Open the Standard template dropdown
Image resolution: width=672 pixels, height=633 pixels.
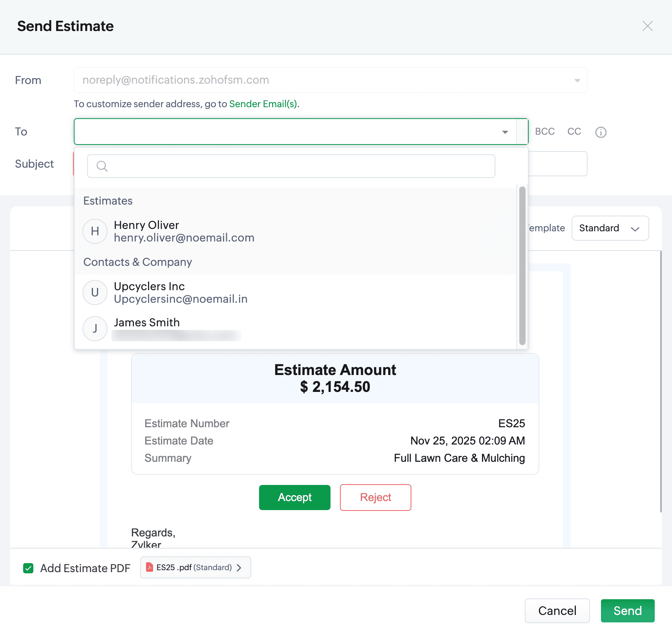610,228
